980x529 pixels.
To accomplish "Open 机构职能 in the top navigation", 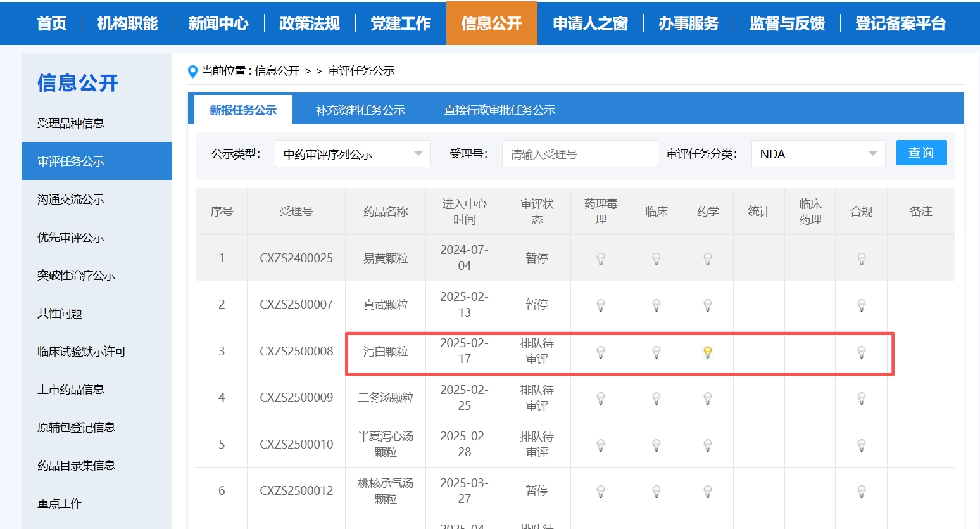I will [127, 23].
